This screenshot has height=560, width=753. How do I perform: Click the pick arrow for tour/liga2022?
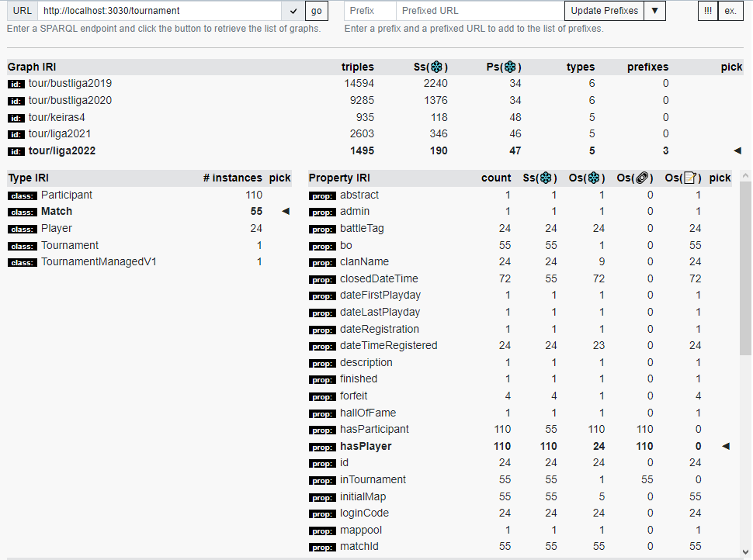737,150
